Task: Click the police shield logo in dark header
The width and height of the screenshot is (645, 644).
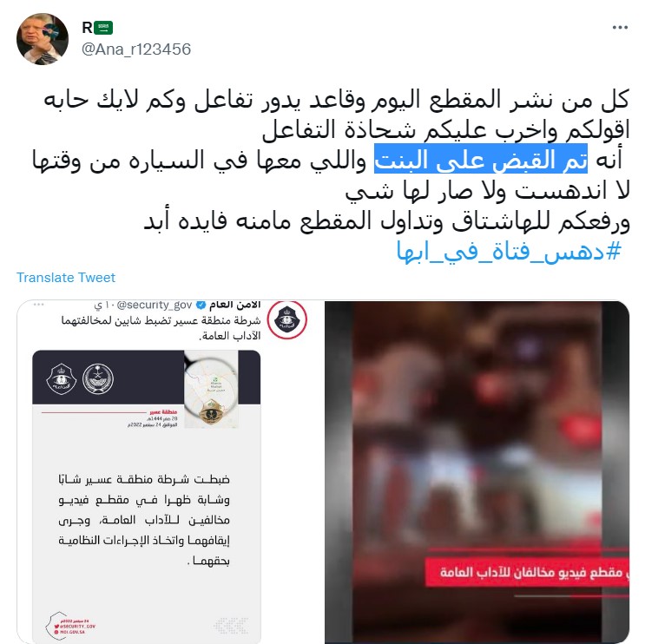Action: [62, 379]
